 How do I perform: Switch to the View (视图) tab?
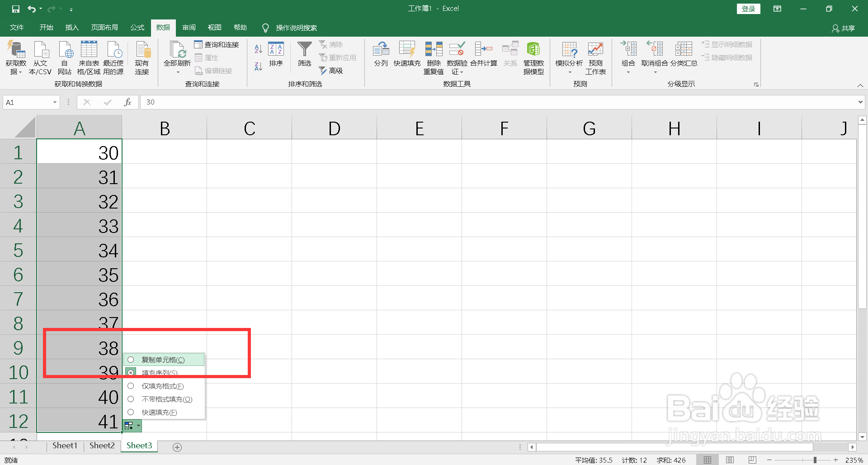(x=215, y=28)
